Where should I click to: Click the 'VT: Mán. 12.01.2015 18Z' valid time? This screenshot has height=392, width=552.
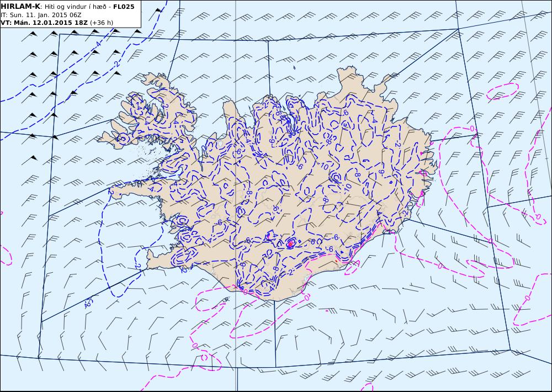44,23
